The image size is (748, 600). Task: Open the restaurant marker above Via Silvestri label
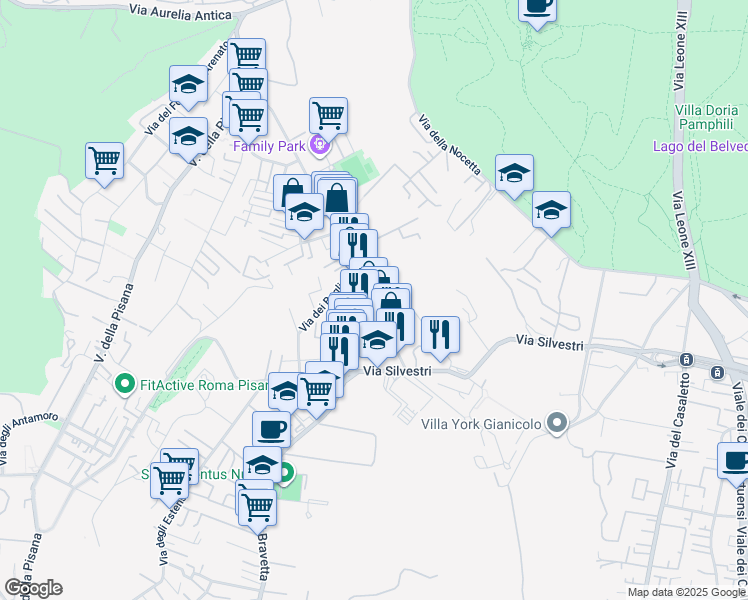440,338
